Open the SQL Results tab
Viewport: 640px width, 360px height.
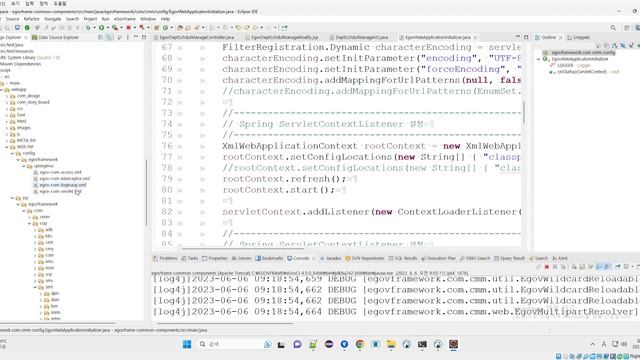403,258
